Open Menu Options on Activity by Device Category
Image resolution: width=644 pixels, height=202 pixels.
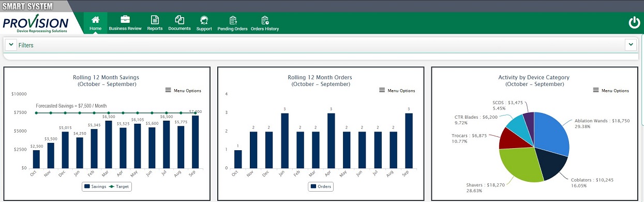pos(611,91)
